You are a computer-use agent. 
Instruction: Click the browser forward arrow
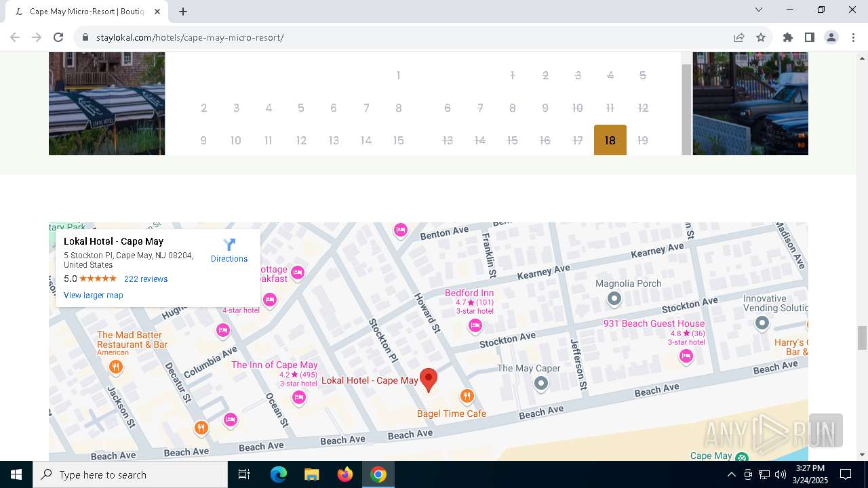[37, 37]
